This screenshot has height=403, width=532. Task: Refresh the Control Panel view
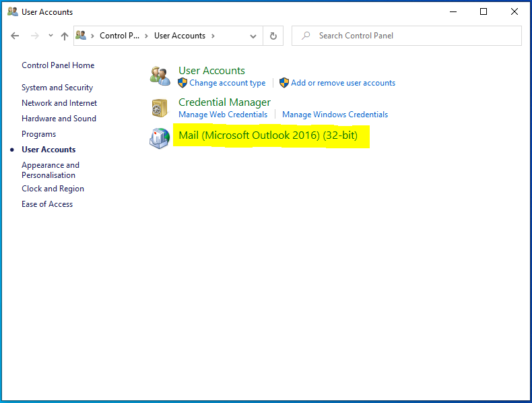(x=273, y=36)
